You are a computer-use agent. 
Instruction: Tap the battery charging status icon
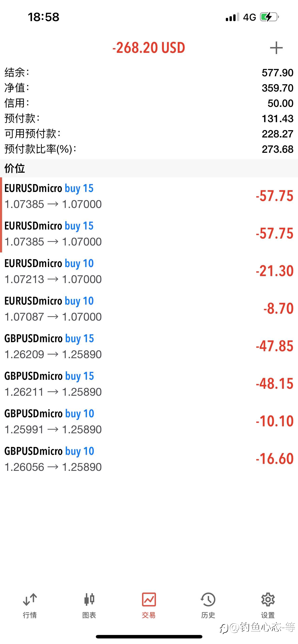pos(269,17)
